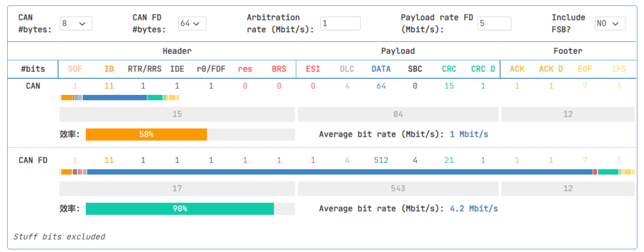Click the 4.2 Mbit/s average bit rate value

point(474,208)
